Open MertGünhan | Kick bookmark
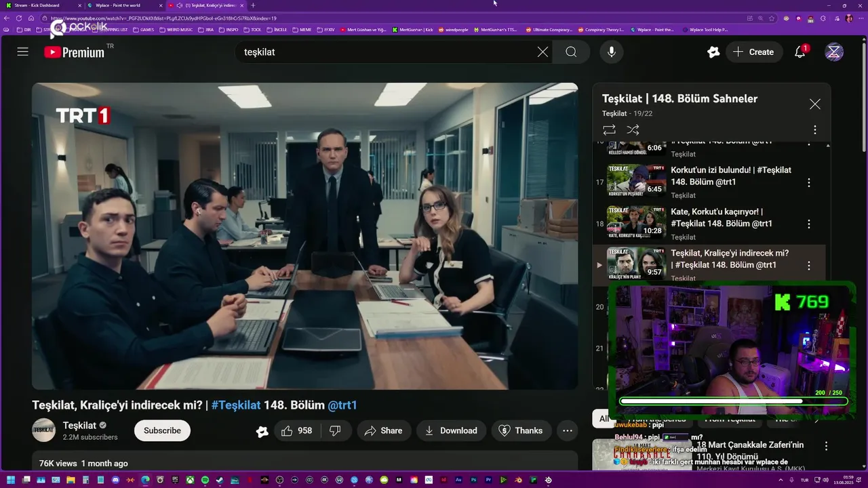The image size is (868, 488). (x=413, y=30)
